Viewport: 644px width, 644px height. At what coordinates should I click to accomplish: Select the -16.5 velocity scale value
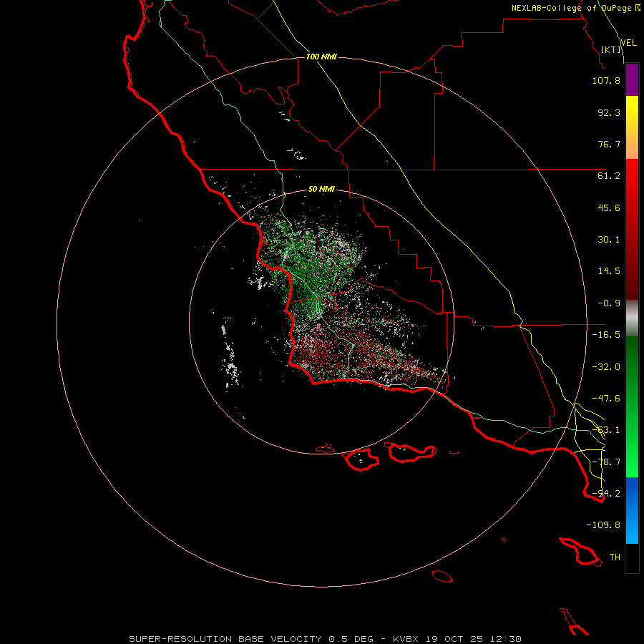tap(606, 335)
